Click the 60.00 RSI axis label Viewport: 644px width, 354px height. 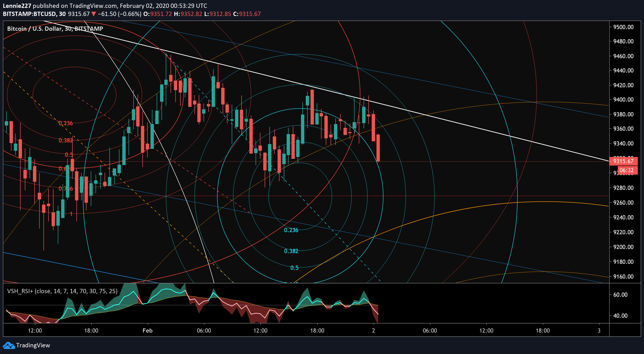(621, 295)
